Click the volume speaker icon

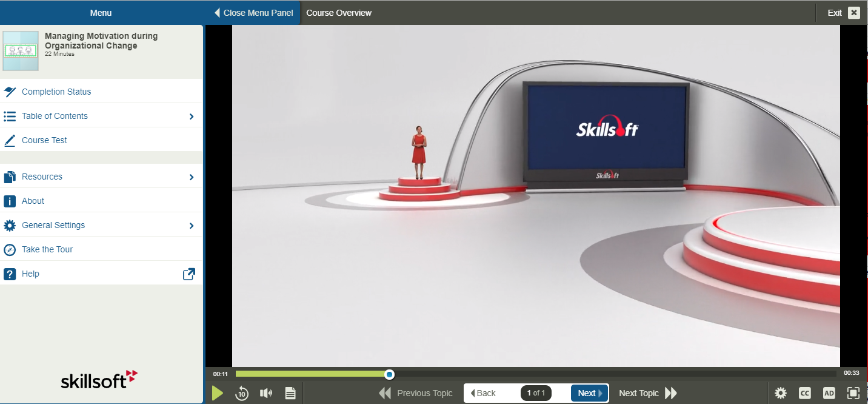tap(266, 393)
